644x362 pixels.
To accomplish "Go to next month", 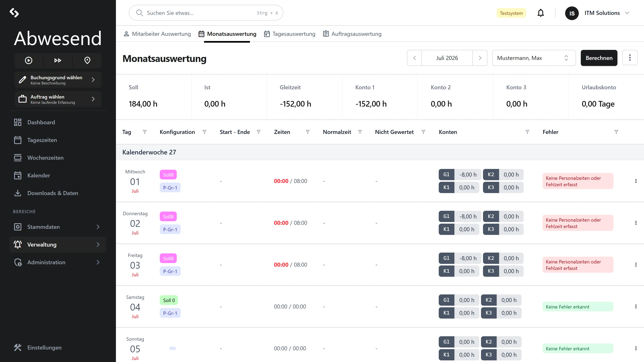I will 480,58.
